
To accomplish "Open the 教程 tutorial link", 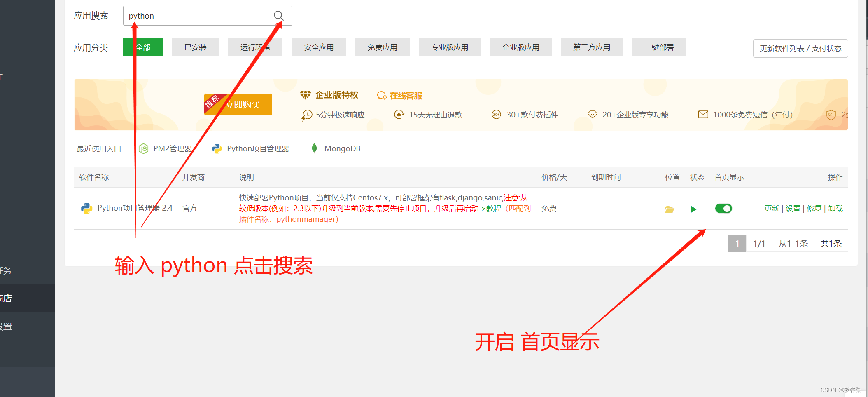I will point(494,208).
